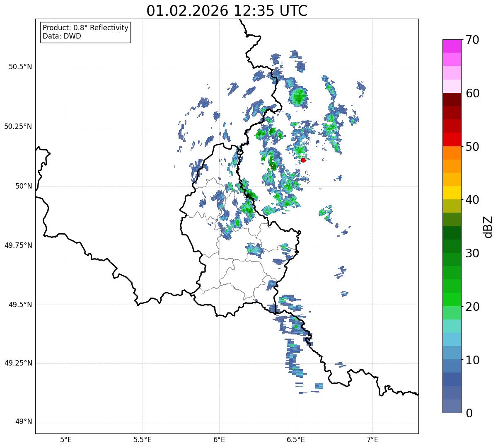The image size is (498, 448).
Task: Click the bright red 50 dBZ swatch
Action: (x=452, y=140)
